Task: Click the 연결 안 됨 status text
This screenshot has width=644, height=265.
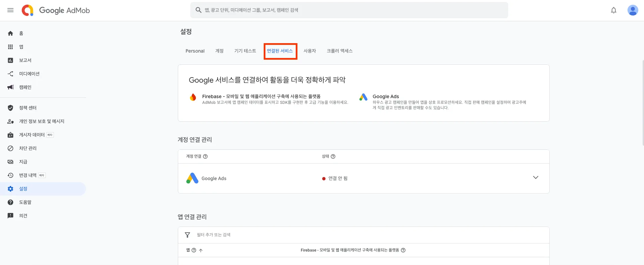Action: pyautogui.click(x=338, y=178)
